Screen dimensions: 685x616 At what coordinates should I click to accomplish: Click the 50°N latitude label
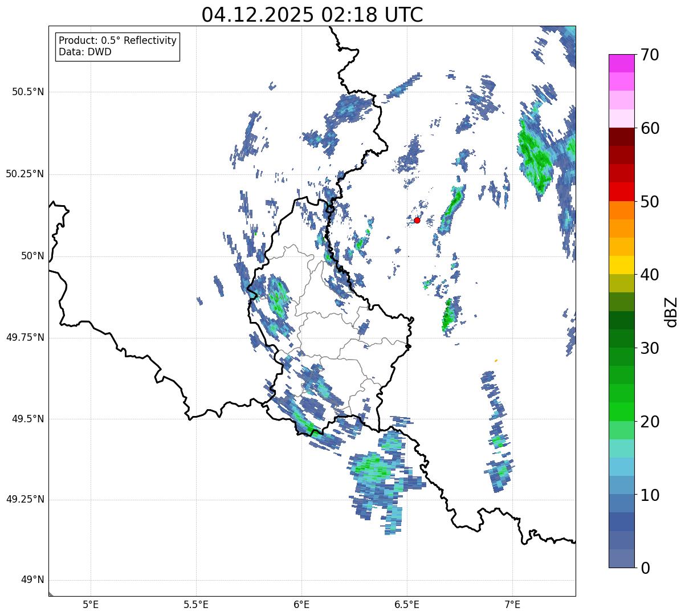click(x=32, y=256)
